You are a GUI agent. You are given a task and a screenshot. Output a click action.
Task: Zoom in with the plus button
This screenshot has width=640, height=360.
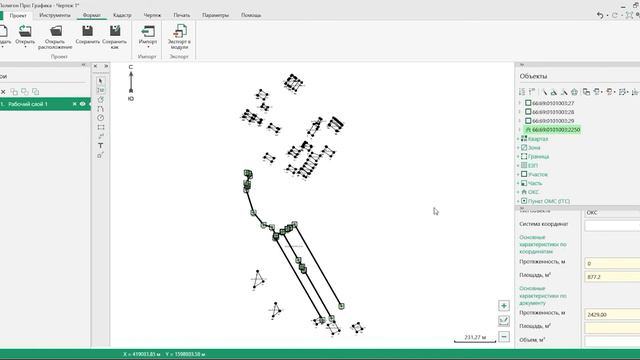[504, 306]
